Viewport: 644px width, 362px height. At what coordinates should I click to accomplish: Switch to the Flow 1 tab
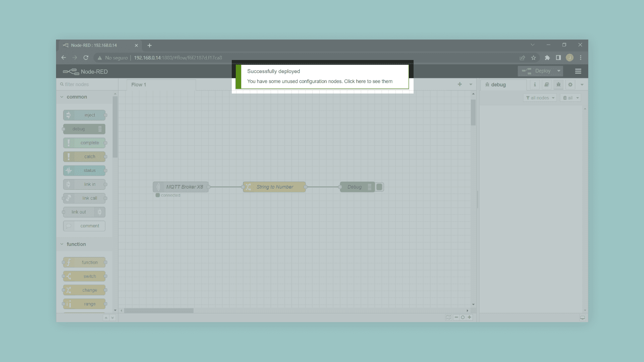pyautogui.click(x=139, y=85)
